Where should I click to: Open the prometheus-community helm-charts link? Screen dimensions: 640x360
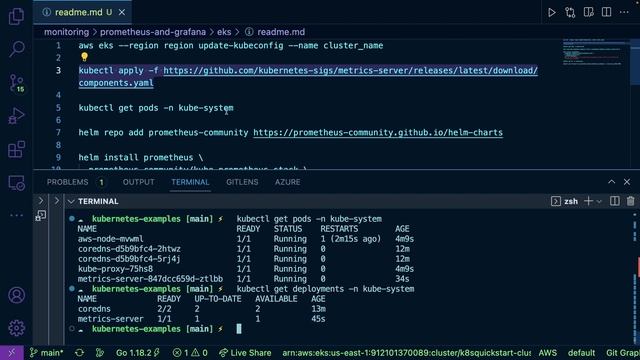[x=378, y=133]
